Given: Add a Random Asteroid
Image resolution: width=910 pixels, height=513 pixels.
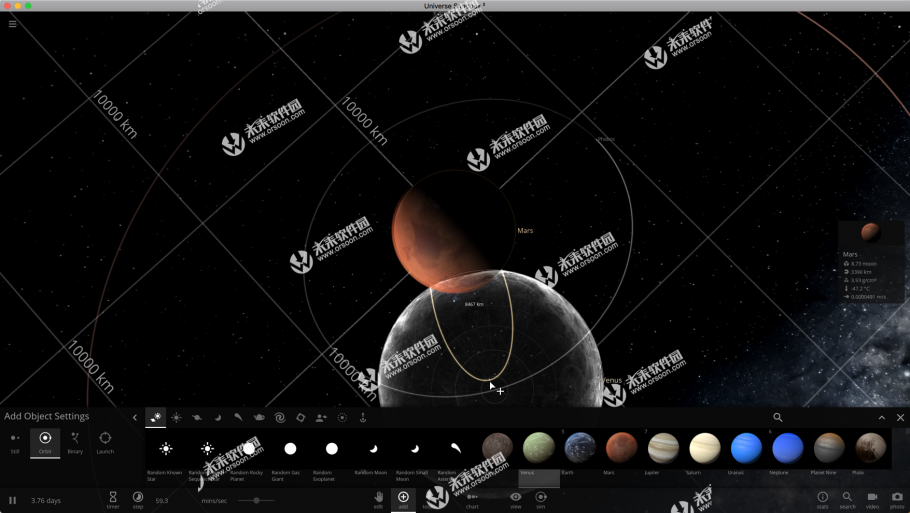Looking at the screenshot, I should pyautogui.click(x=456, y=449).
